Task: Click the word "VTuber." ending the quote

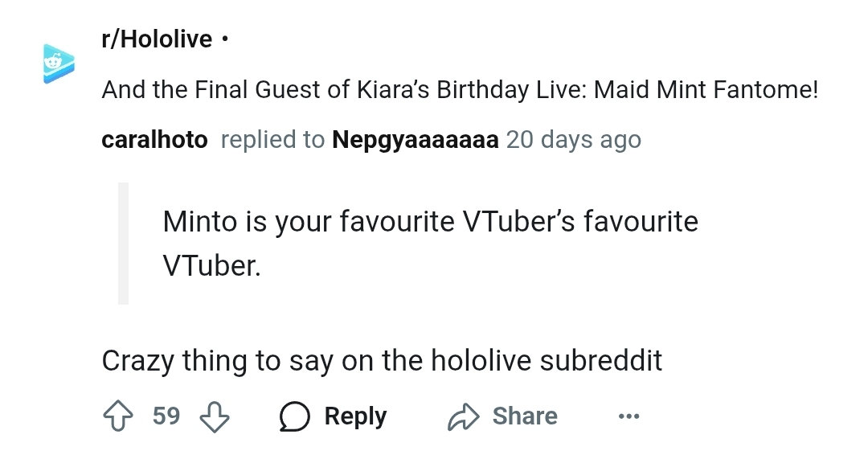Action: [211, 265]
